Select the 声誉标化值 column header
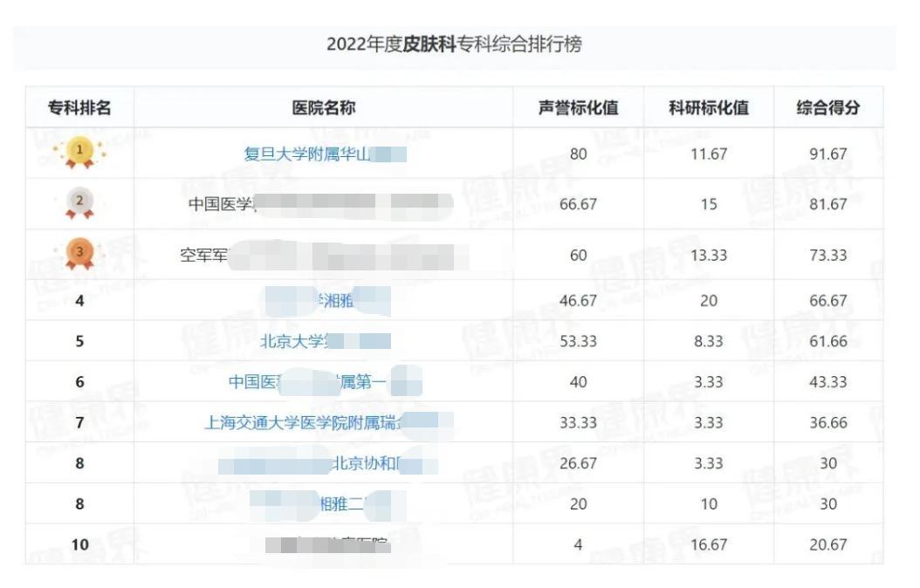 click(578, 108)
